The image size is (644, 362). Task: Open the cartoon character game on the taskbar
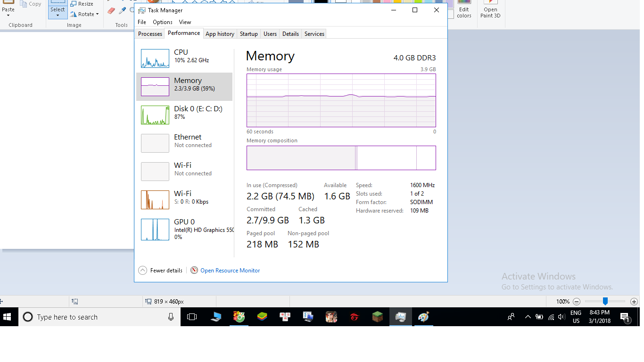331,317
